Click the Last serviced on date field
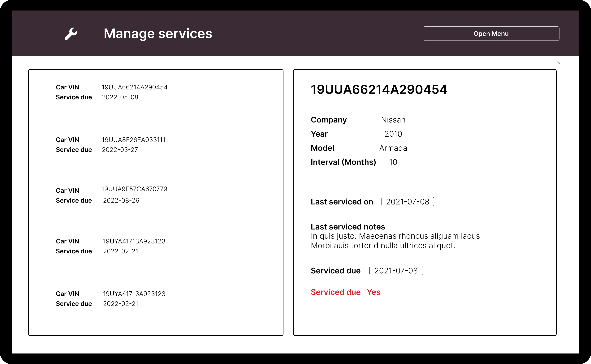The image size is (591, 364). click(x=408, y=202)
